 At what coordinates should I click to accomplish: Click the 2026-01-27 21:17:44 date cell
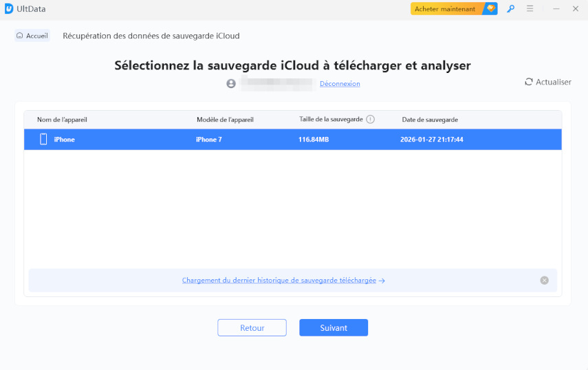pos(432,140)
